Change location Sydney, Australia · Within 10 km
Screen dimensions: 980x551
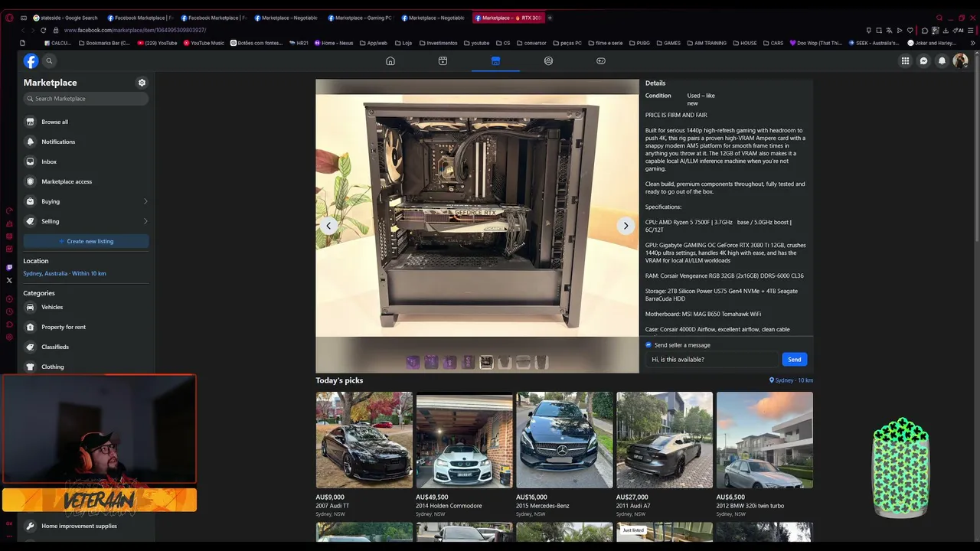point(64,273)
